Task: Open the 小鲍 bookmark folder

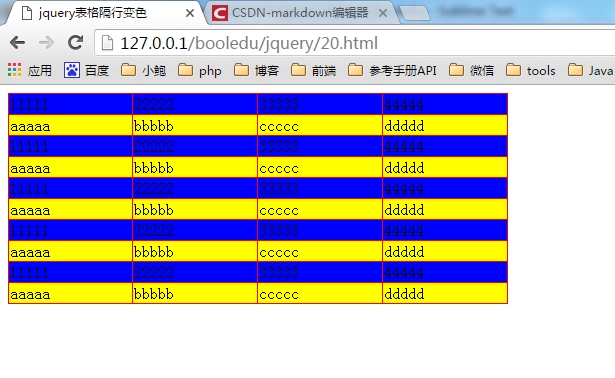Action: point(143,71)
